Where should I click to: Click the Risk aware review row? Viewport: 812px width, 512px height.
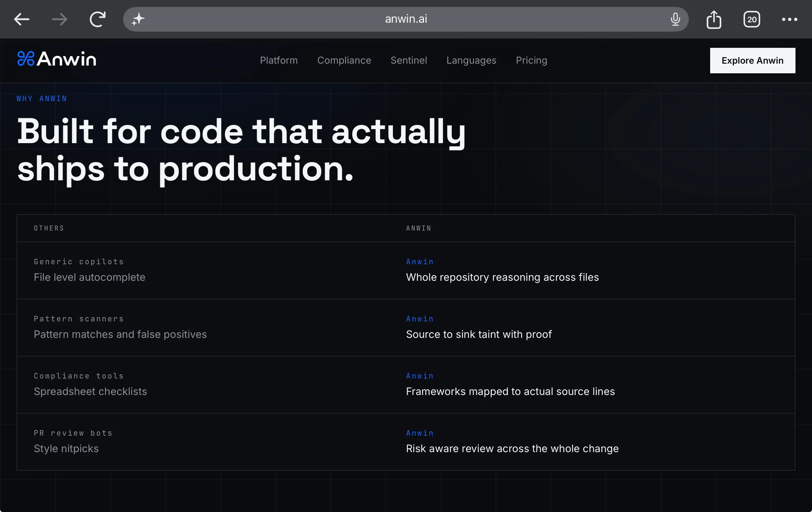pos(406,442)
